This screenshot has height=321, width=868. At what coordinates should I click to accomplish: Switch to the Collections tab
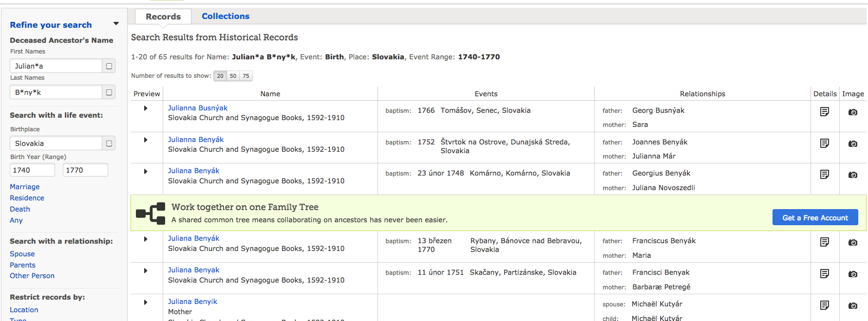pos(226,16)
